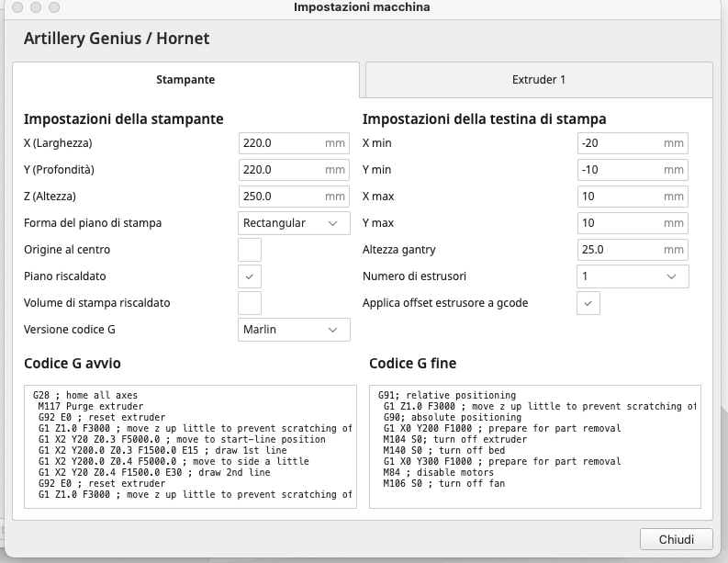Click the Artillery Genius / Hornet title
The image size is (728, 563).
[117, 39]
